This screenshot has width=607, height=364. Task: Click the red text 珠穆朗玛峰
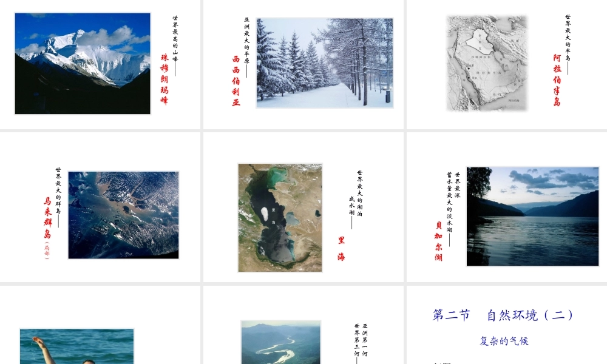point(164,79)
